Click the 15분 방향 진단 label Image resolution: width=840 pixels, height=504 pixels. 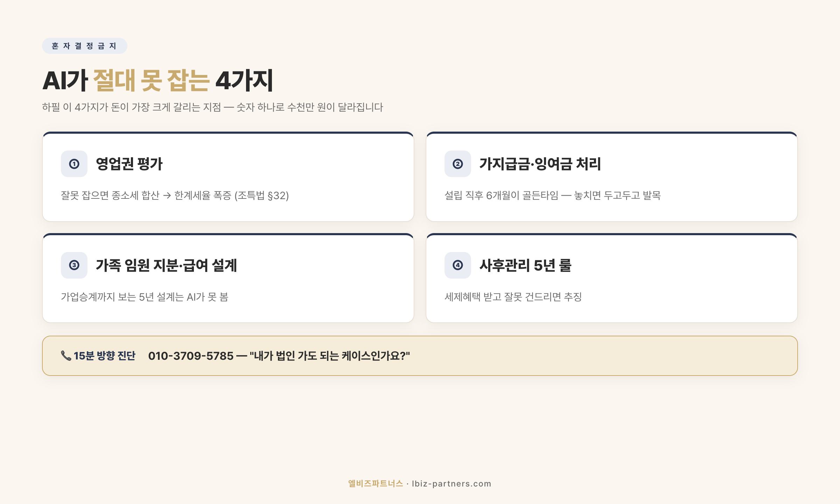104,356
